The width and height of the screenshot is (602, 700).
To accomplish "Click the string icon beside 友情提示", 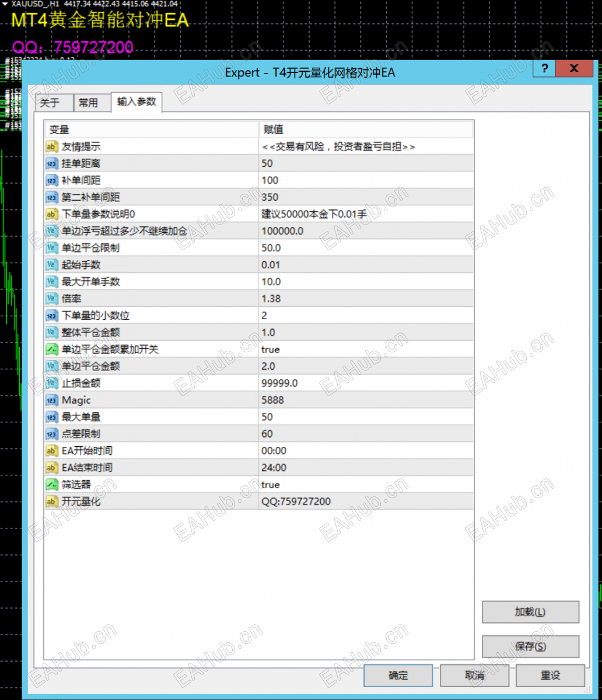I will 52,146.
